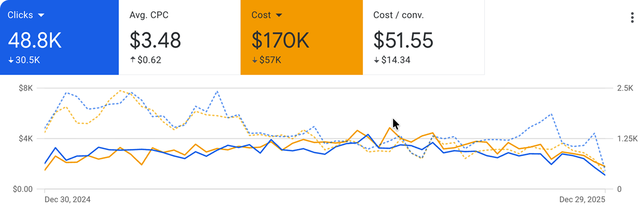This screenshot has height=211, width=644.
Task: Select the Avg. CPC metric card title
Action: tap(149, 15)
